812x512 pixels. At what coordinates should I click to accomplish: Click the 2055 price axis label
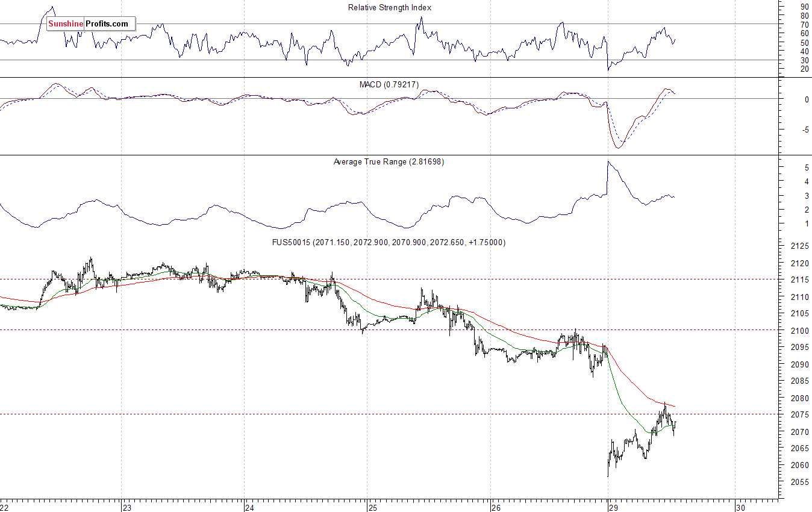[799, 482]
